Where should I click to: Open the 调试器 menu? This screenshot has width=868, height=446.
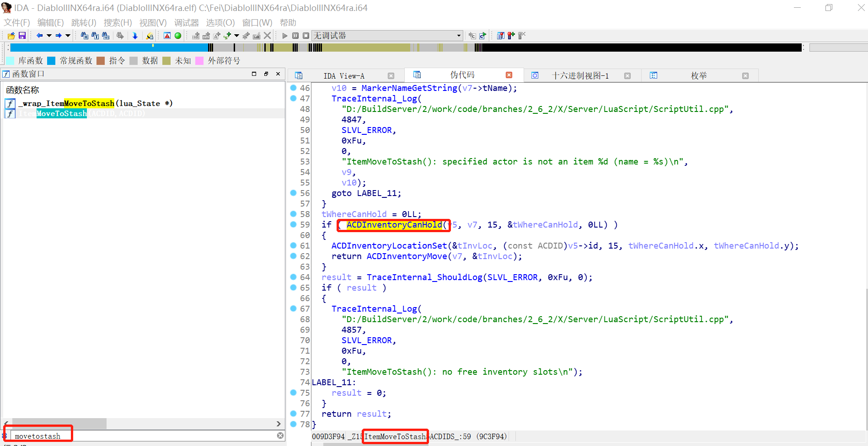(x=186, y=22)
